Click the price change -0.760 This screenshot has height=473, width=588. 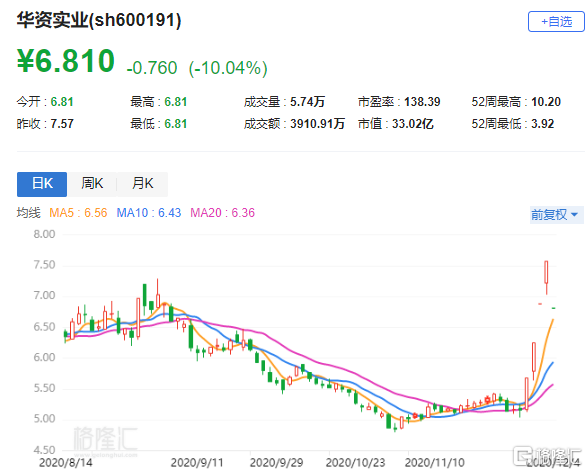[x=152, y=68]
